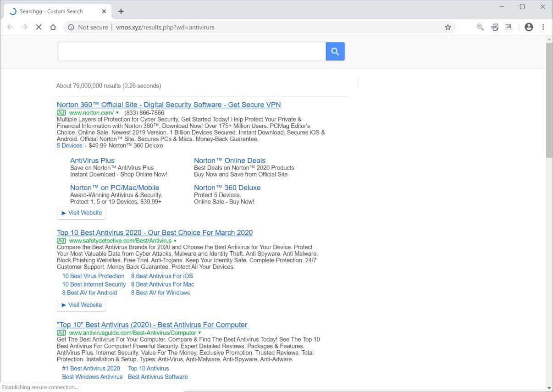Bookmark this page with the star

(x=448, y=27)
